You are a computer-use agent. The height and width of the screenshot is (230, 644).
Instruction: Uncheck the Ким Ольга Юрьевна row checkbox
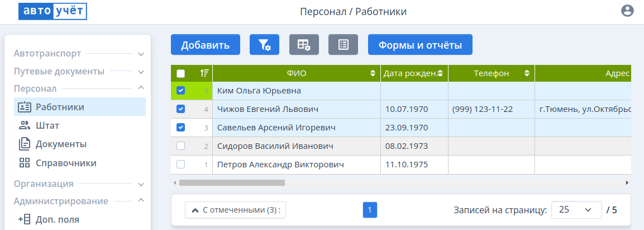point(180,91)
